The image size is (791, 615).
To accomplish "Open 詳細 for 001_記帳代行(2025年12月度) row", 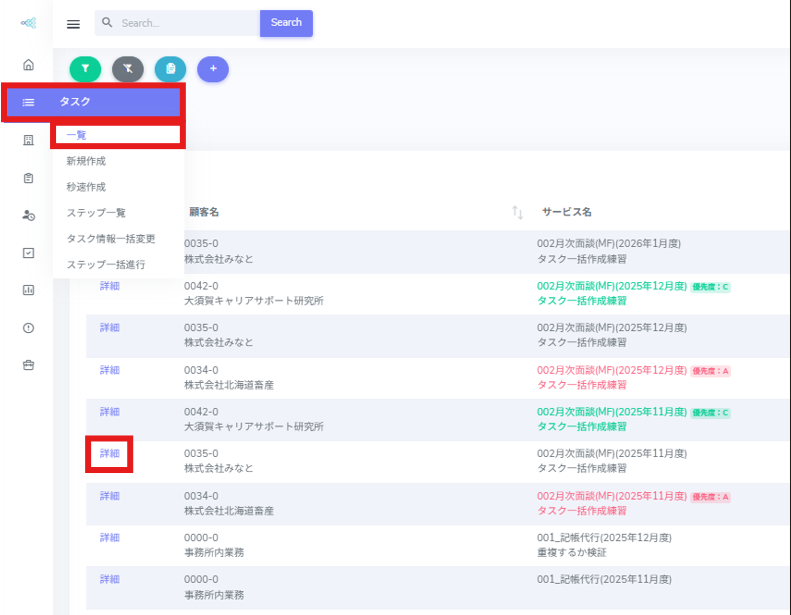I will tap(109, 538).
